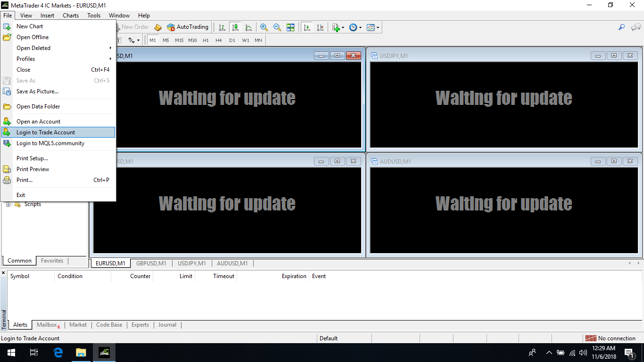The height and width of the screenshot is (362, 644).
Task: Open the Charts menu
Action: pyautogui.click(x=71, y=16)
